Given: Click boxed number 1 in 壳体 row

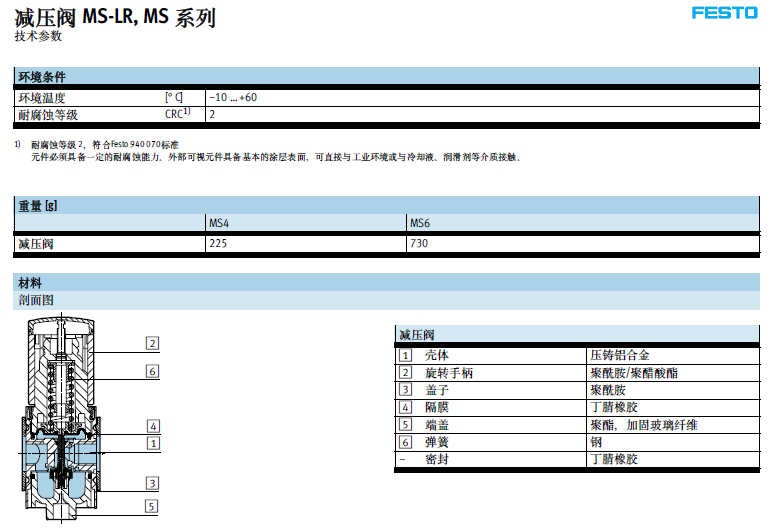Looking at the screenshot, I should click(405, 355).
